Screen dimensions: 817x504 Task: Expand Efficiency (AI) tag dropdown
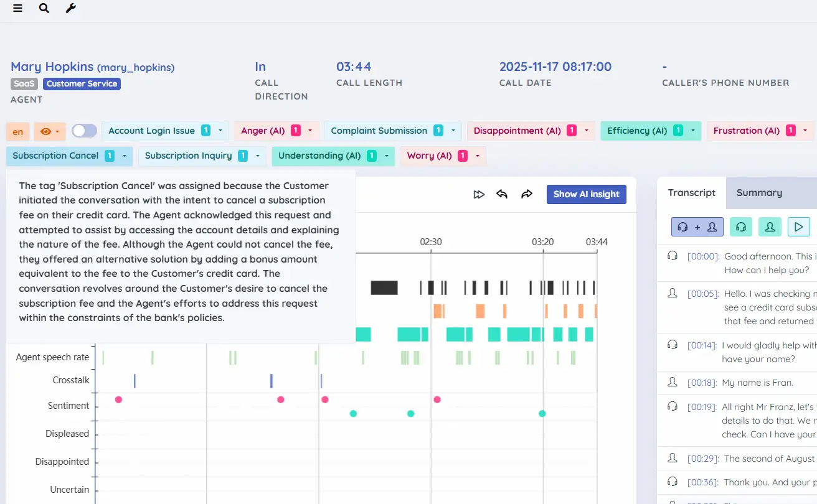[x=692, y=131]
